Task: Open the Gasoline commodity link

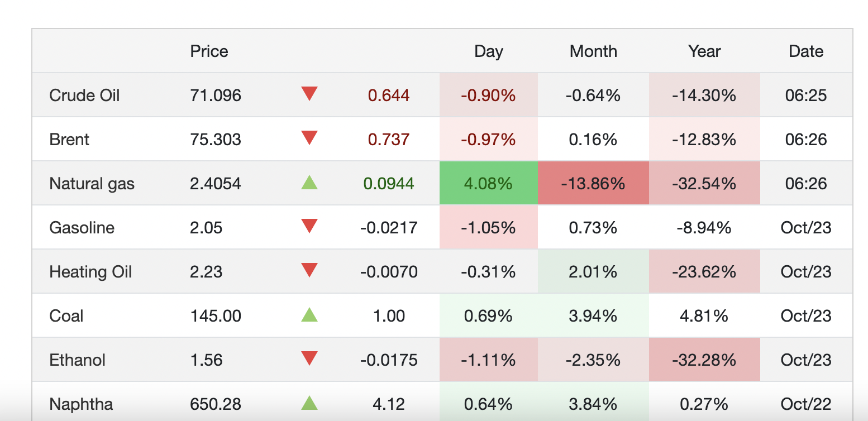Action: [82, 228]
